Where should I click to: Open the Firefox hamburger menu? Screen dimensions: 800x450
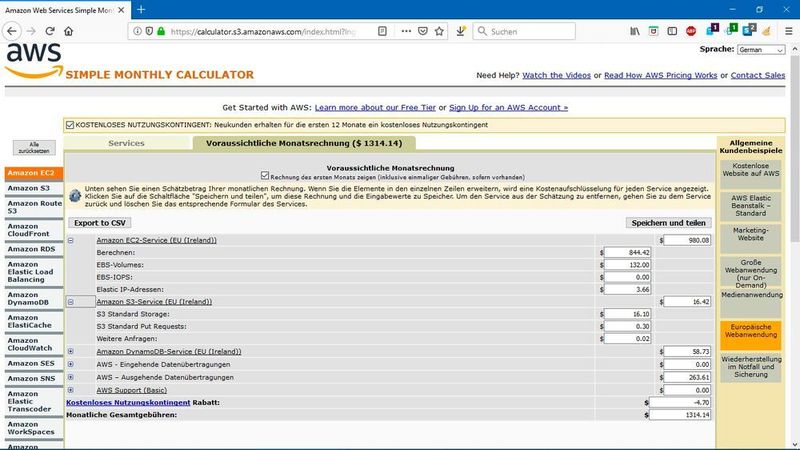[789, 31]
